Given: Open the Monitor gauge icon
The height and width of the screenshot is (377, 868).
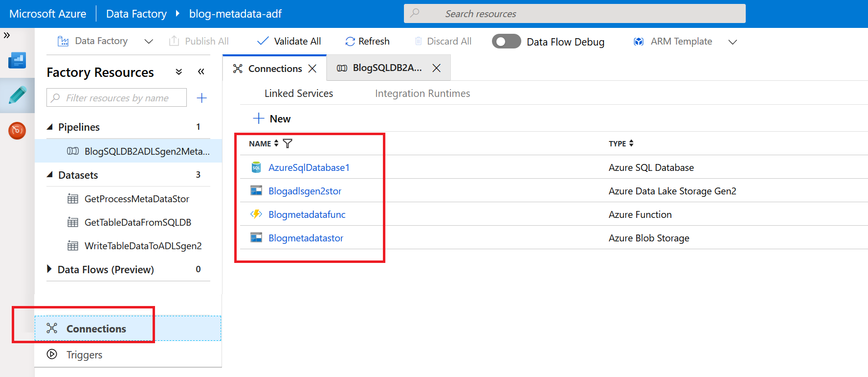Looking at the screenshot, I should point(17,130).
